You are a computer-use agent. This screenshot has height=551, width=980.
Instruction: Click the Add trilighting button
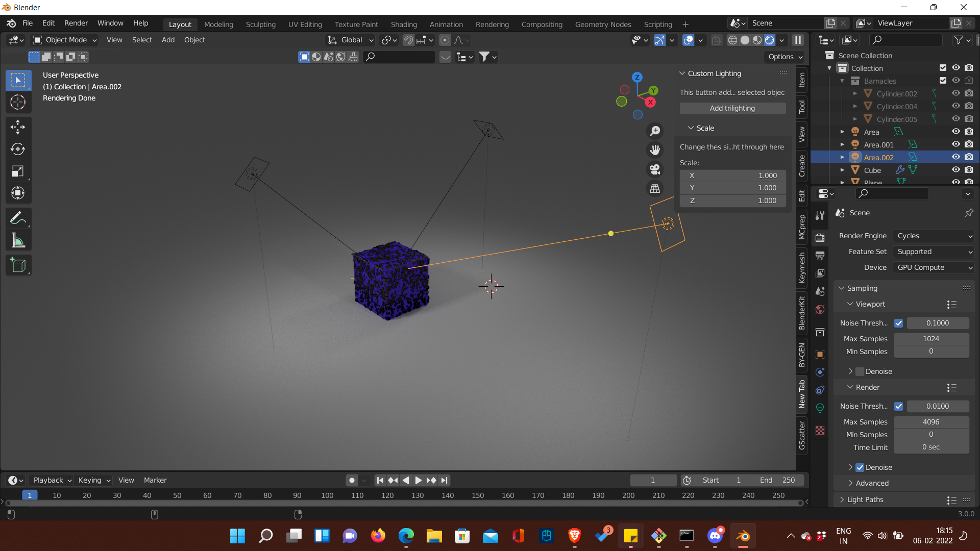coord(732,108)
